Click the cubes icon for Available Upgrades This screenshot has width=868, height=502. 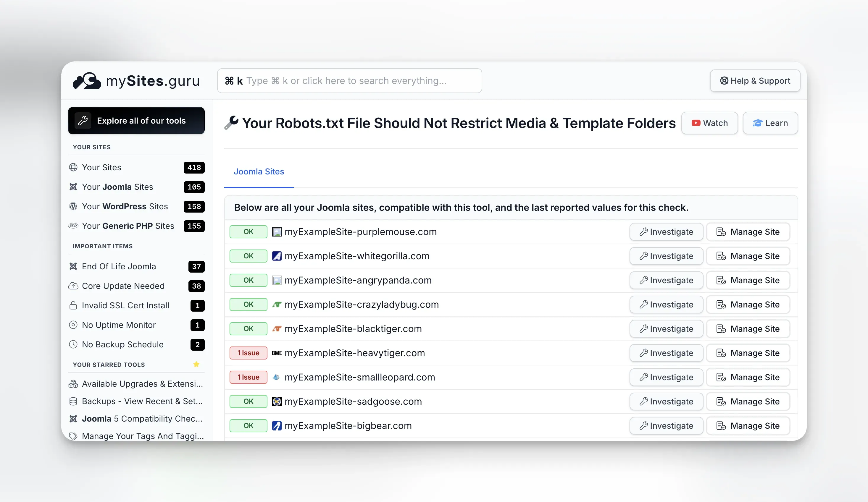[73, 384]
